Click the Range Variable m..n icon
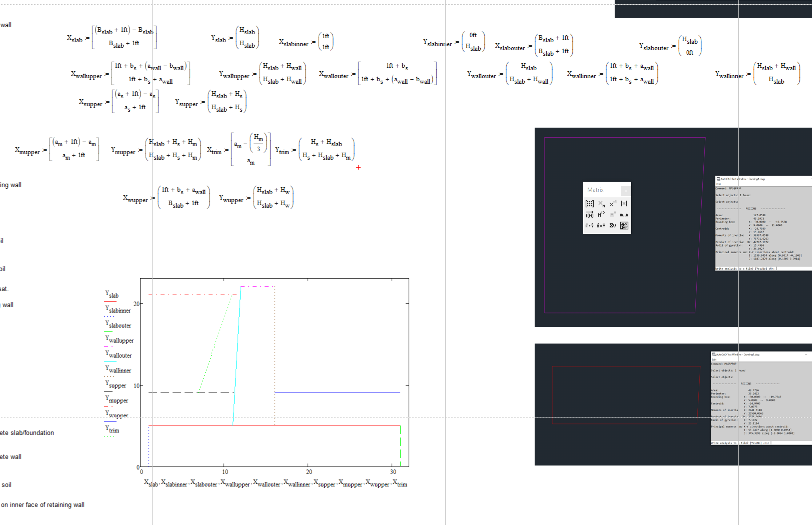Viewport: 812px width, 525px height. coord(625,215)
